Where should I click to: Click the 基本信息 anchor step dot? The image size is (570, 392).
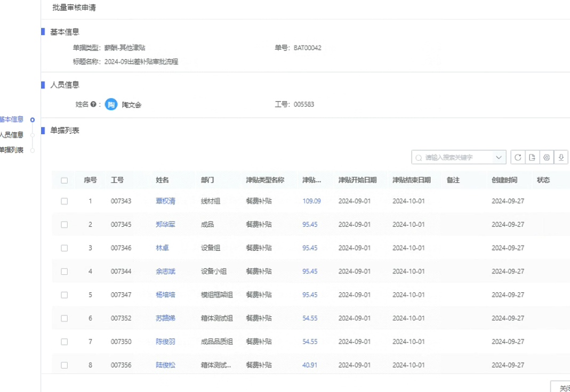point(33,119)
